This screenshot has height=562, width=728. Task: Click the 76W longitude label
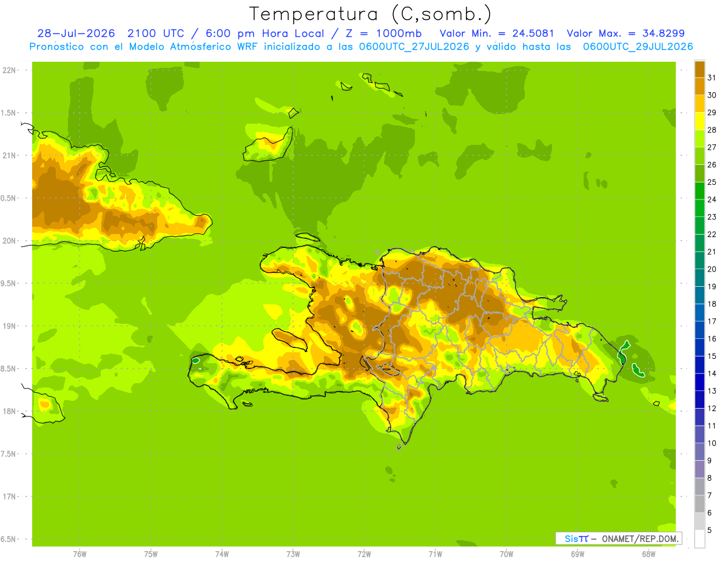click(x=79, y=554)
